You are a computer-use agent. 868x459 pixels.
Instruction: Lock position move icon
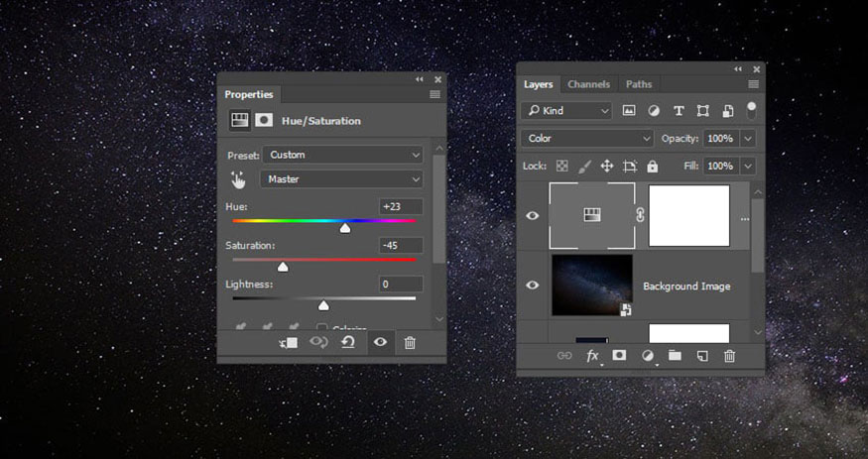click(607, 166)
